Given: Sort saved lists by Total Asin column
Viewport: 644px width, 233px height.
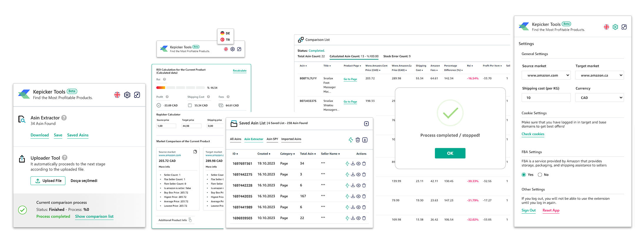Looking at the screenshot, I should (x=308, y=154).
